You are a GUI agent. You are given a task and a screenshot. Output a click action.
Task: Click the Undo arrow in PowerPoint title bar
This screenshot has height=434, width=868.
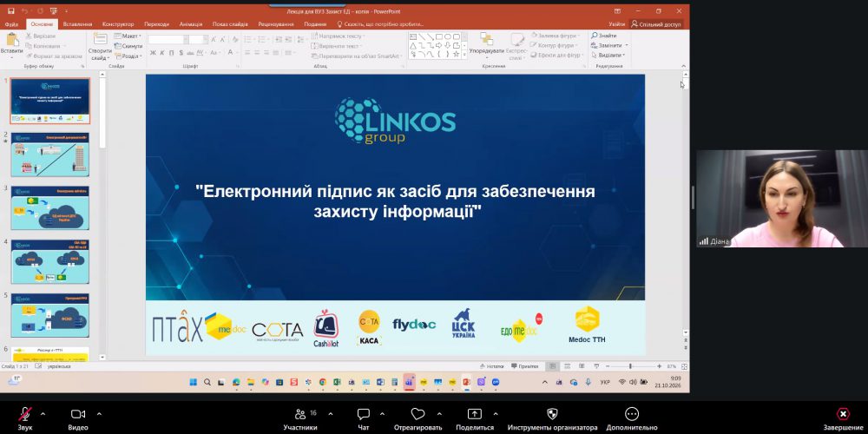[x=25, y=11]
